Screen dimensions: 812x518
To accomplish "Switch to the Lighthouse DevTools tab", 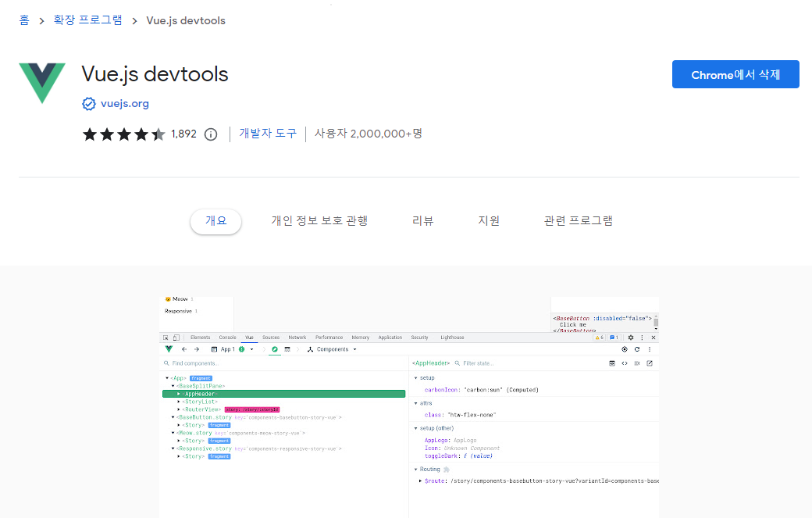I will coord(452,338).
